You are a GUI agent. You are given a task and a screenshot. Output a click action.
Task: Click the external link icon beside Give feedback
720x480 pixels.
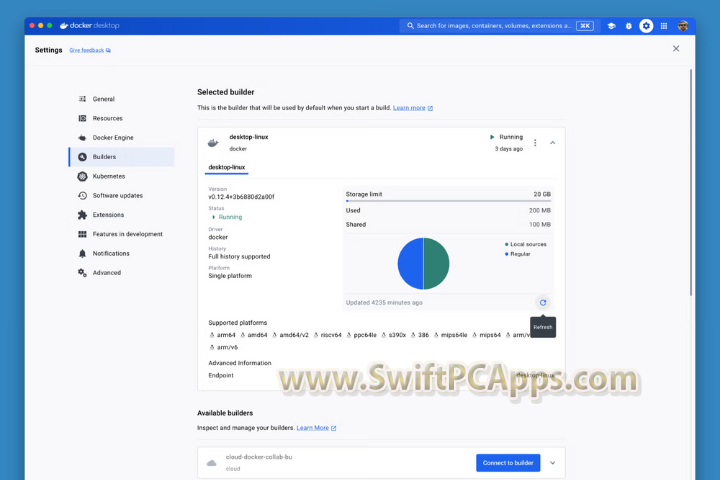(x=108, y=51)
